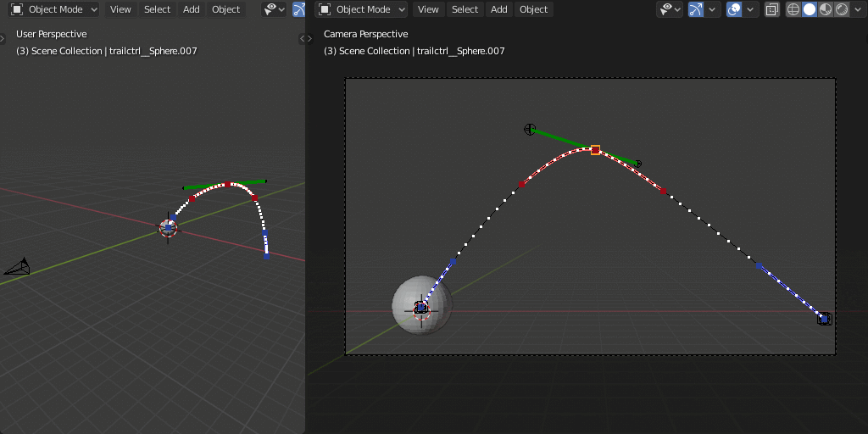Image resolution: width=868 pixels, height=434 pixels.
Task: Toggle gizmo display in camera viewport
Action: point(696,9)
